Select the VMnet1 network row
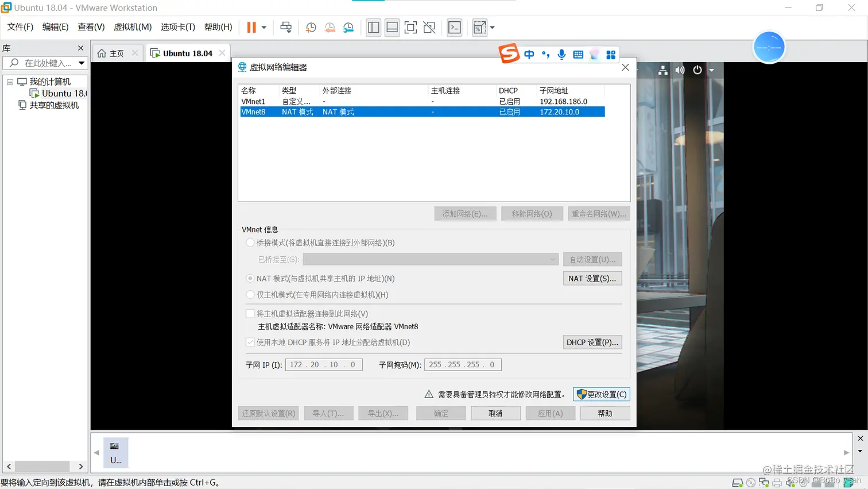 tap(423, 101)
